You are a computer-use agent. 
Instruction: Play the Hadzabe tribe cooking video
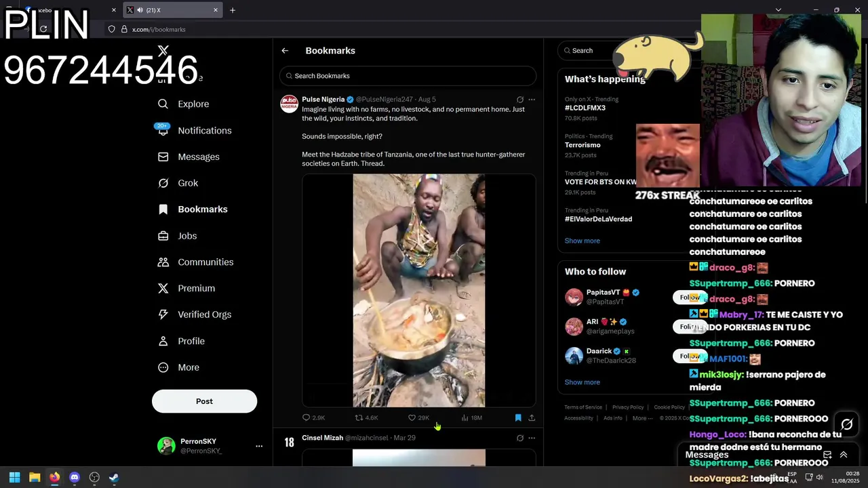pos(418,290)
